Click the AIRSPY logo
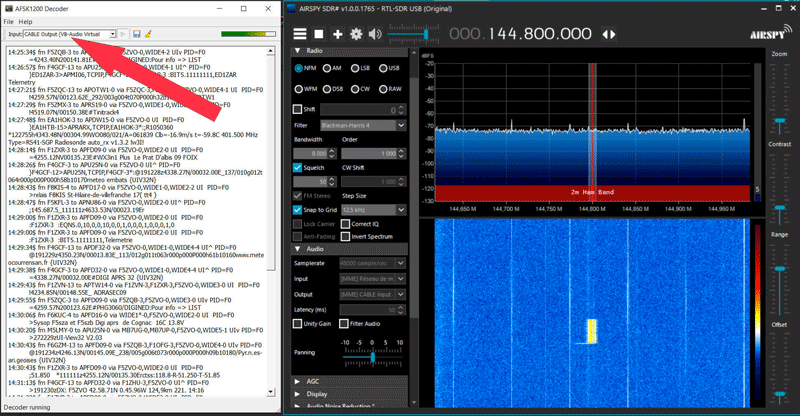Screen dimensions: 800x416 pyautogui.click(x=770, y=33)
